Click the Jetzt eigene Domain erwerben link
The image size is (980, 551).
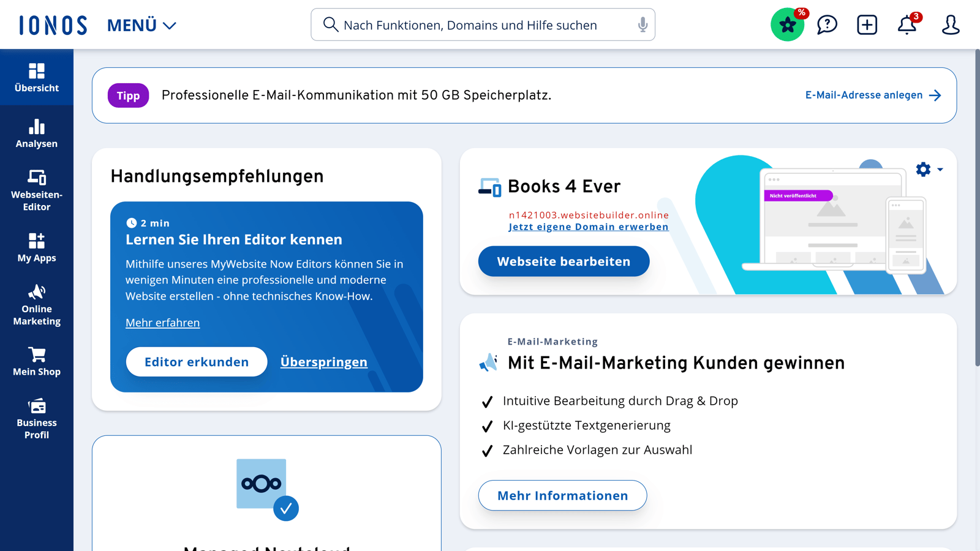pos(589,227)
